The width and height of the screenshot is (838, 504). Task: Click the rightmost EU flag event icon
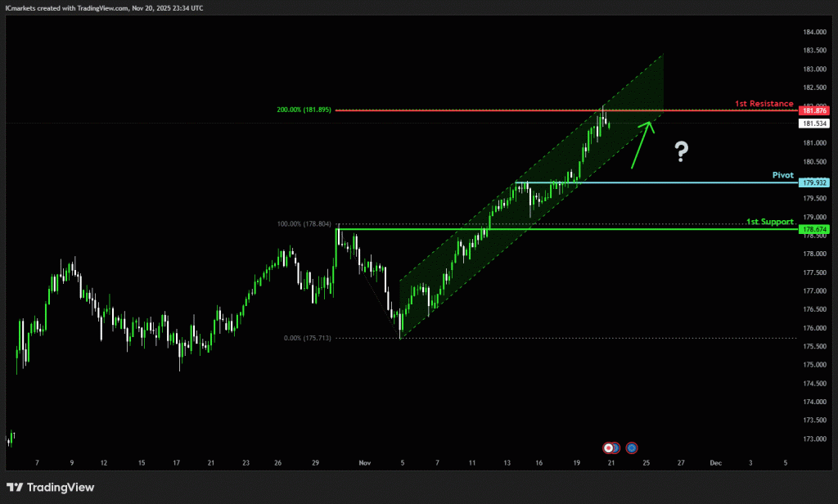tap(632, 448)
